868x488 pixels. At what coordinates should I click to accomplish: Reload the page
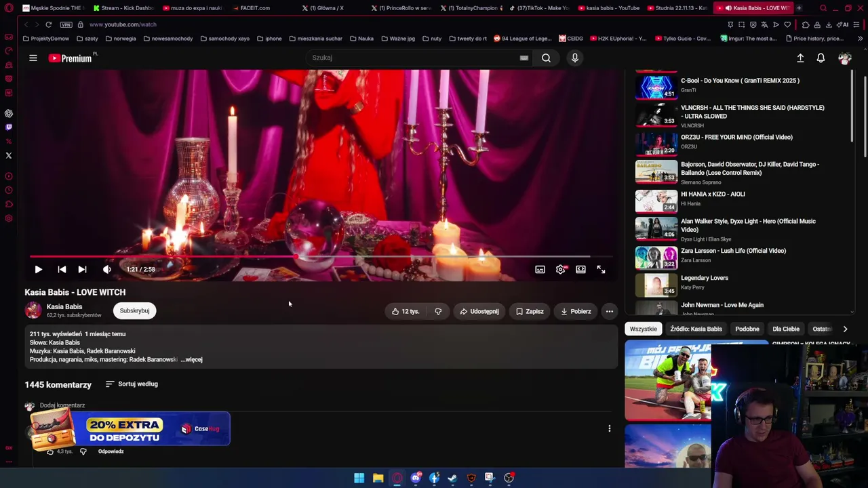(x=49, y=24)
